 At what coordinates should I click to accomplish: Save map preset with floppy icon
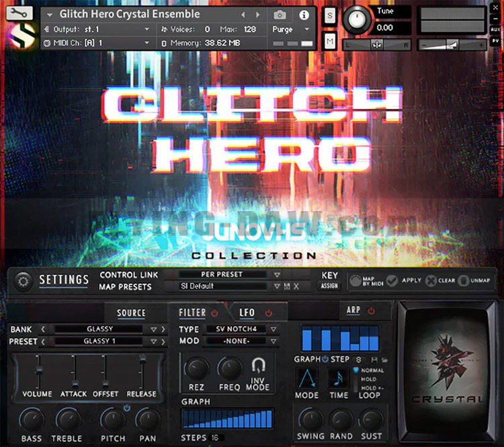click(287, 286)
